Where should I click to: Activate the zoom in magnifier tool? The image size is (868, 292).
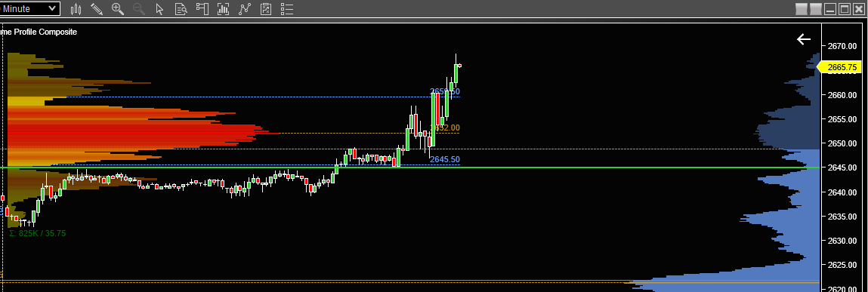(x=117, y=9)
